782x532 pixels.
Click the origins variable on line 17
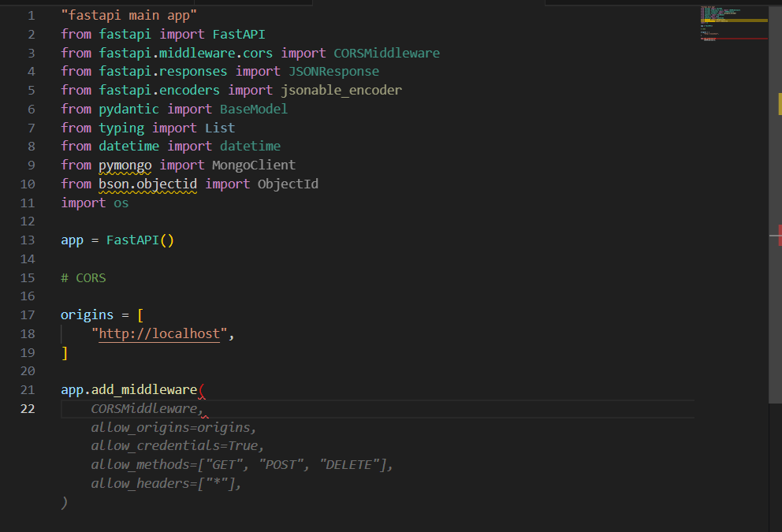click(x=88, y=315)
